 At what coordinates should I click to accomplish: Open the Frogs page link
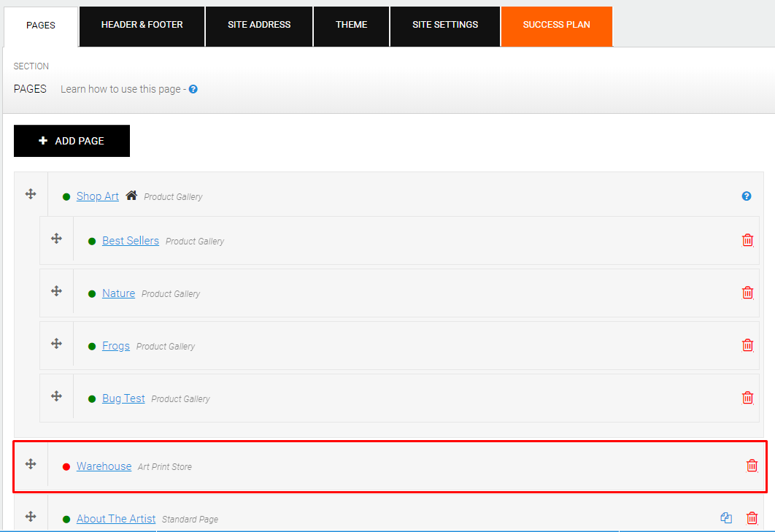[x=115, y=346]
